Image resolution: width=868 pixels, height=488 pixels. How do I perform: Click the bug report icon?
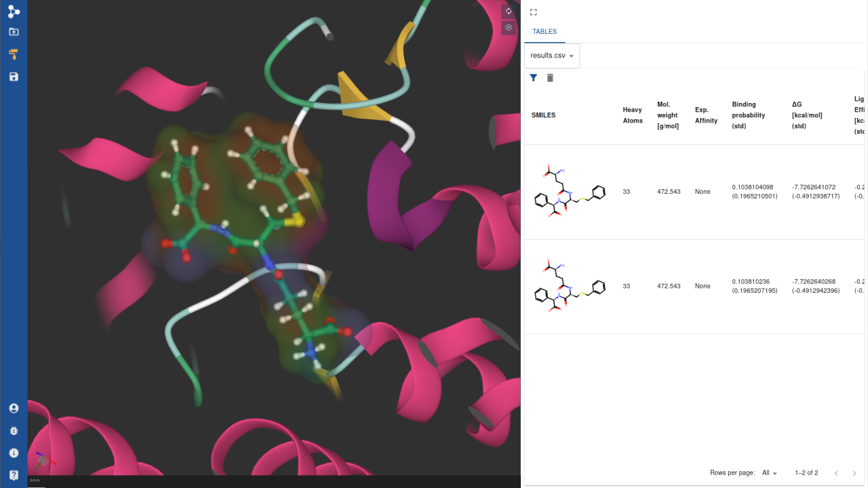point(14,431)
